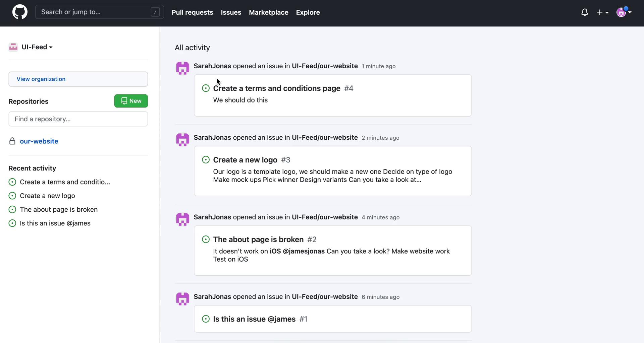The image size is (644, 343).
Task: Click the UI-Feed organization avatar icon
Action: (13, 47)
